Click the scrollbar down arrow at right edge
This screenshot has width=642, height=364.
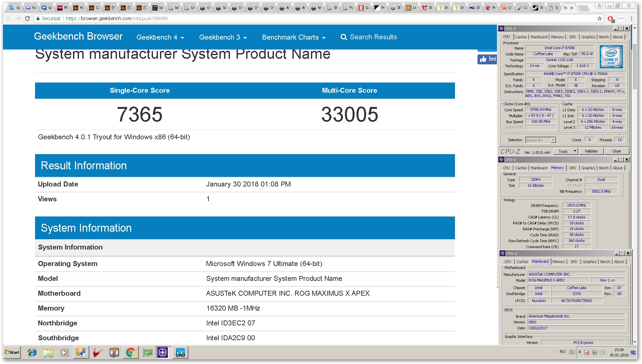pyautogui.click(x=635, y=342)
